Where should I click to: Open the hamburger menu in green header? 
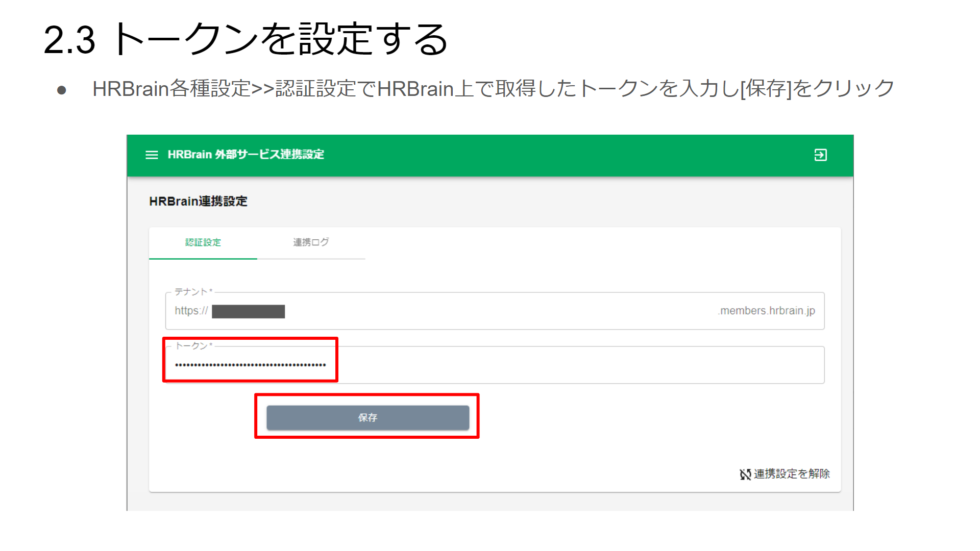pyautogui.click(x=152, y=155)
